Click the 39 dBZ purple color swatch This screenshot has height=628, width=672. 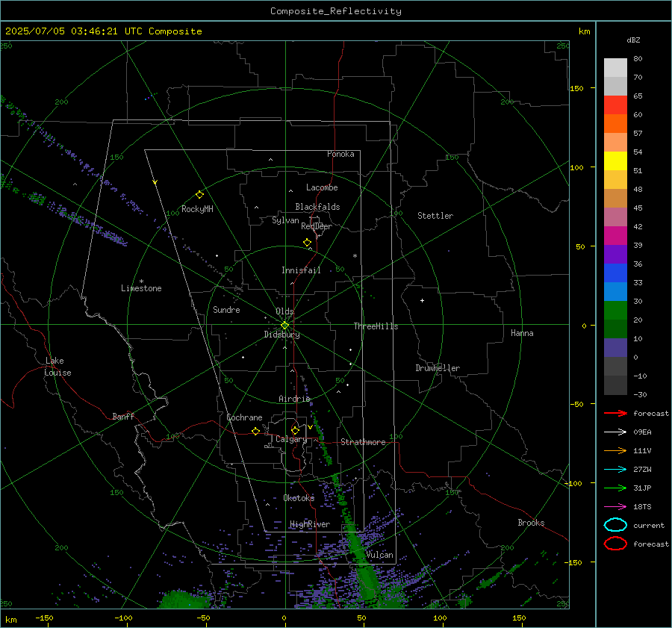tap(615, 255)
